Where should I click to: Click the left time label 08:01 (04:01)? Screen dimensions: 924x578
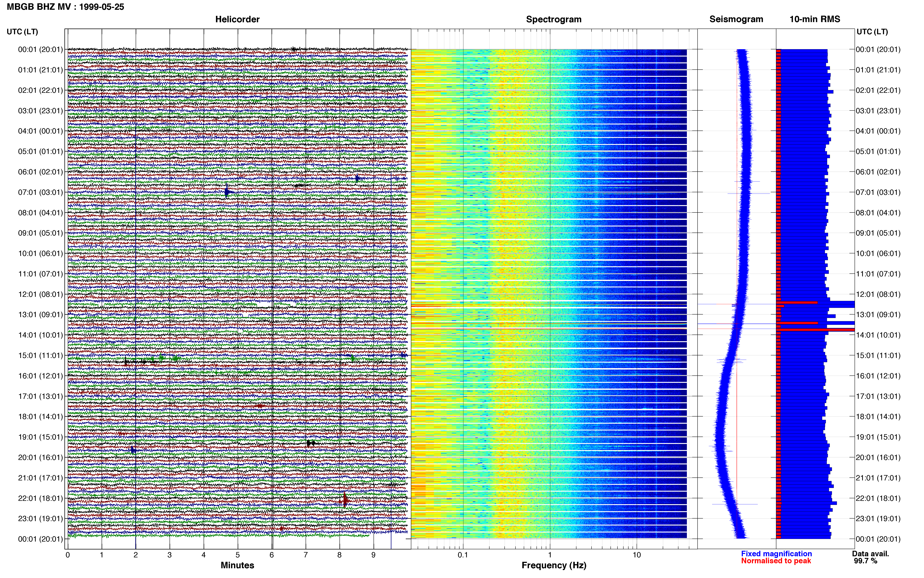tap(40, 212)
